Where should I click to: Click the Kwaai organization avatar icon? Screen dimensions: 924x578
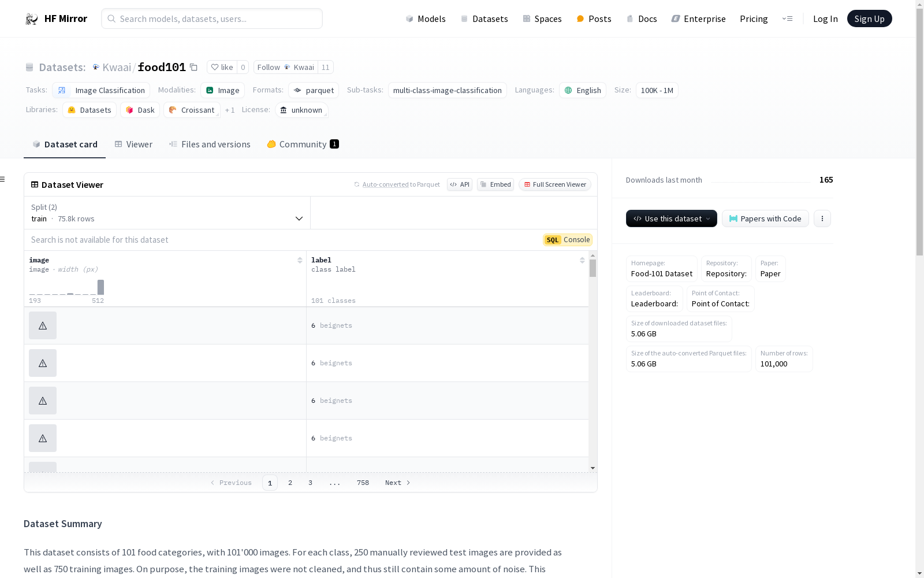tap(96, 67)
